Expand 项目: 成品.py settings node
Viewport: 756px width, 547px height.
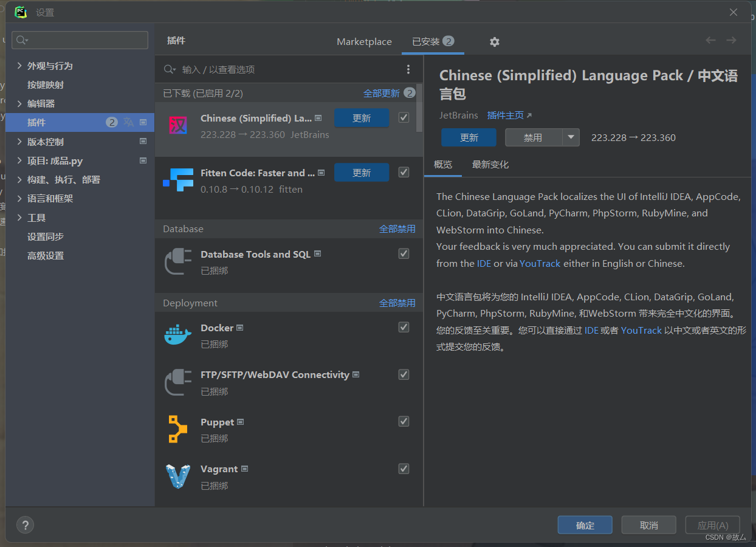[19, 160]
